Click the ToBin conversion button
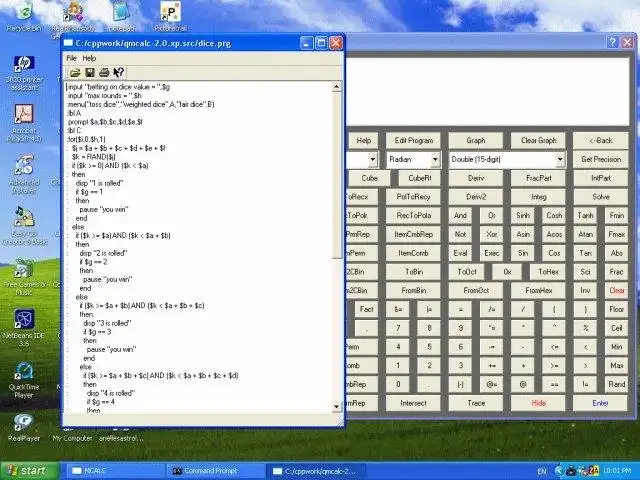Viewport: 640px width, 480px height. pos(413,272)
